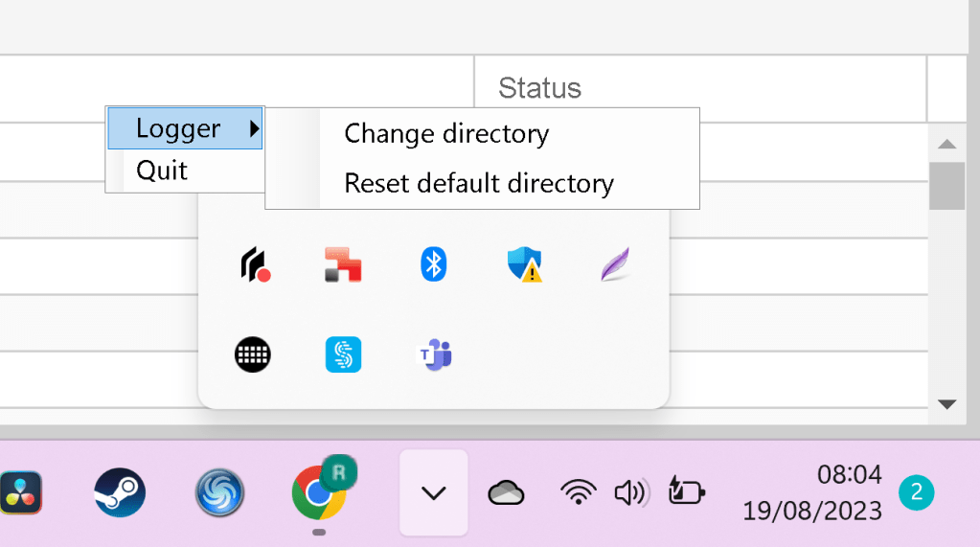Open the Bluetooth tray icon

click(x=434, y=264)
